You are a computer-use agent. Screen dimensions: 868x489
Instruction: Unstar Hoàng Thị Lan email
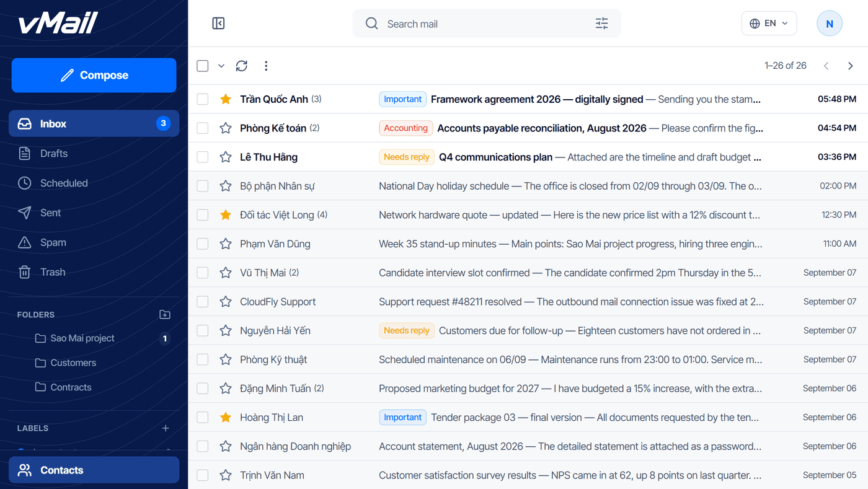(x=226, y=418)
